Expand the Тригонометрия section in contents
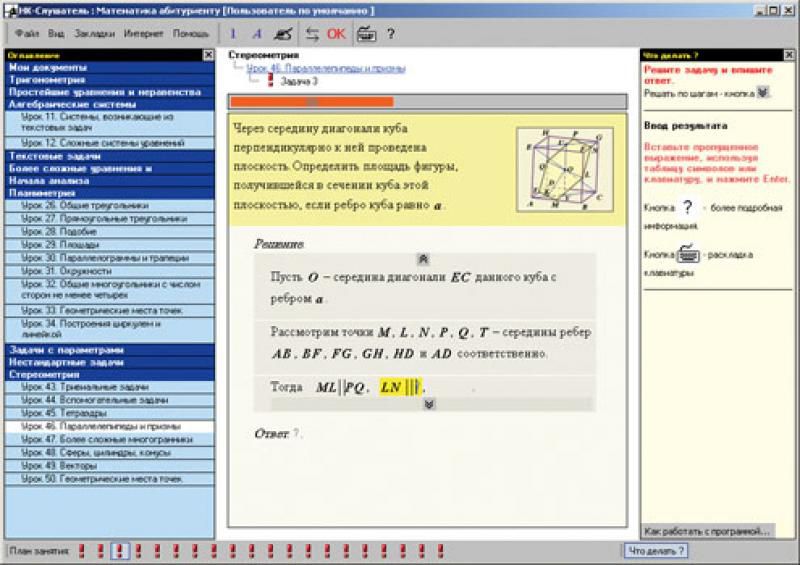Viewport: 800px width, 565px height. 48,79
